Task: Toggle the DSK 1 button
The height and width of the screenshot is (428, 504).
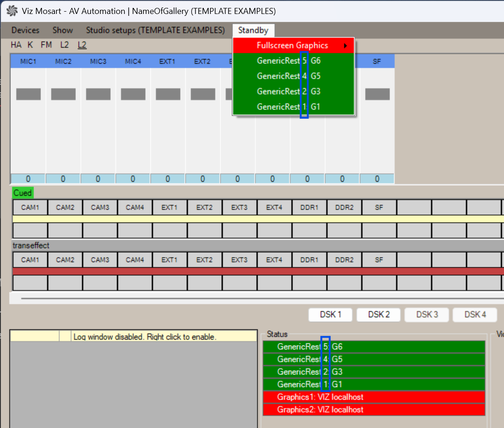Action: point(330,314)
